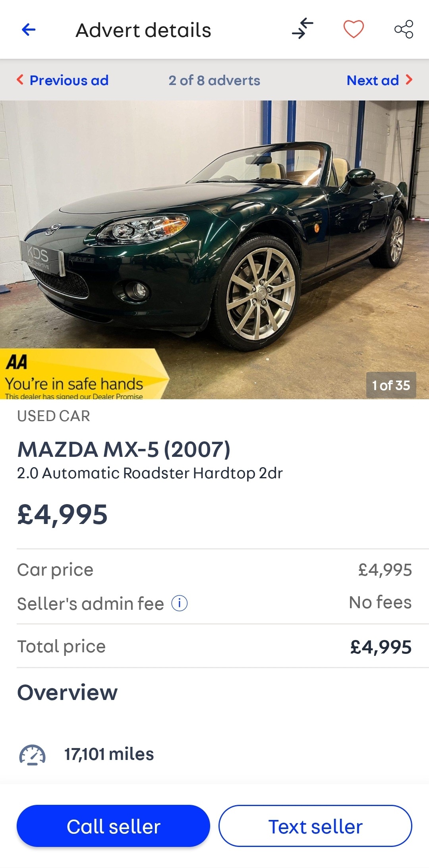429x868 pixels.
Task: Call seller button
Action: pyautogui.click(x=113, y=826)
